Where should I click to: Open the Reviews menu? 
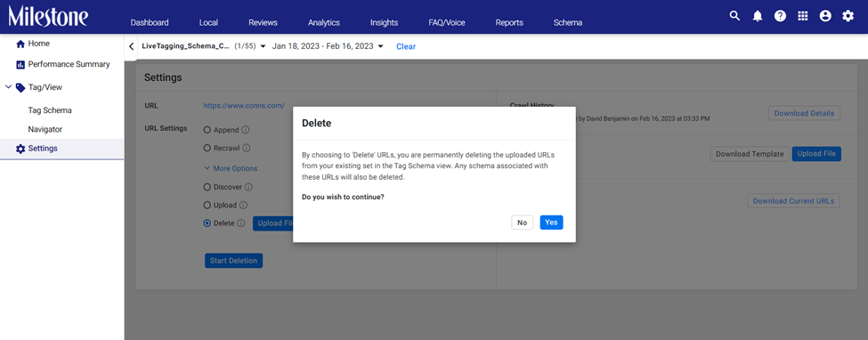(263, 23)
